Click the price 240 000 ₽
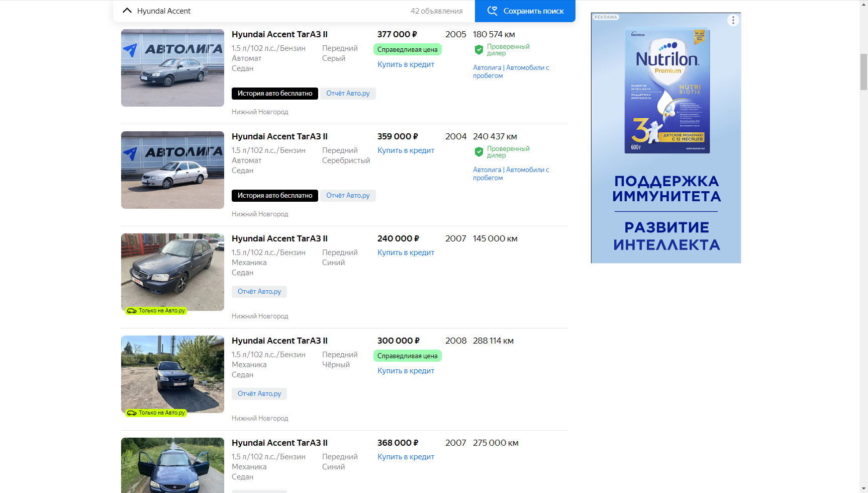The width and height of the screenshot is (868, 493). coord(398,238)
